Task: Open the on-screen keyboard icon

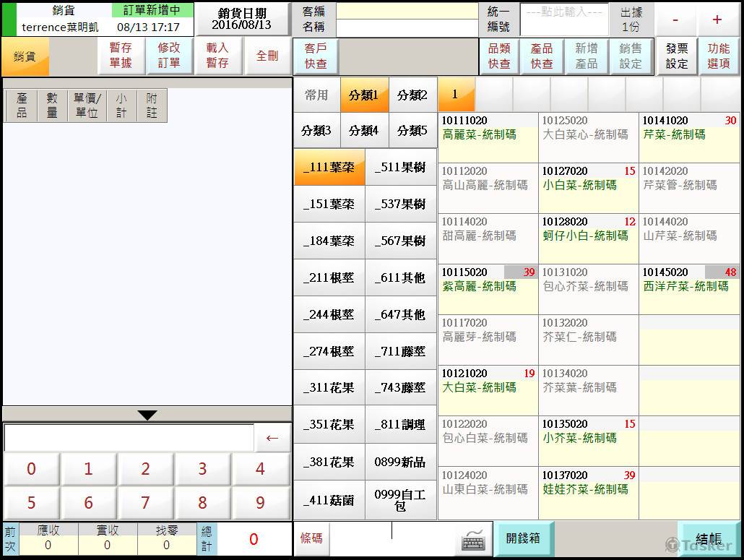Action: [x=473, y=539]
